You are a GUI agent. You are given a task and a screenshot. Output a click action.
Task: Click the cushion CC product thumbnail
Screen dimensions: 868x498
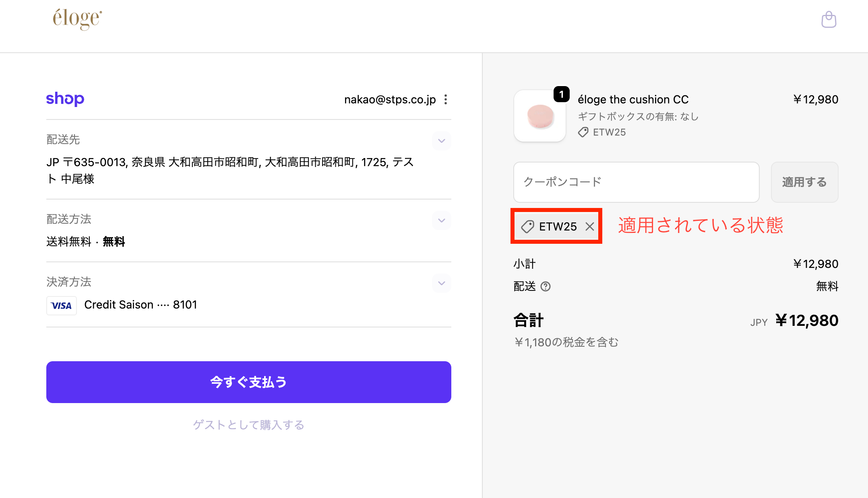tap(540, 116)
